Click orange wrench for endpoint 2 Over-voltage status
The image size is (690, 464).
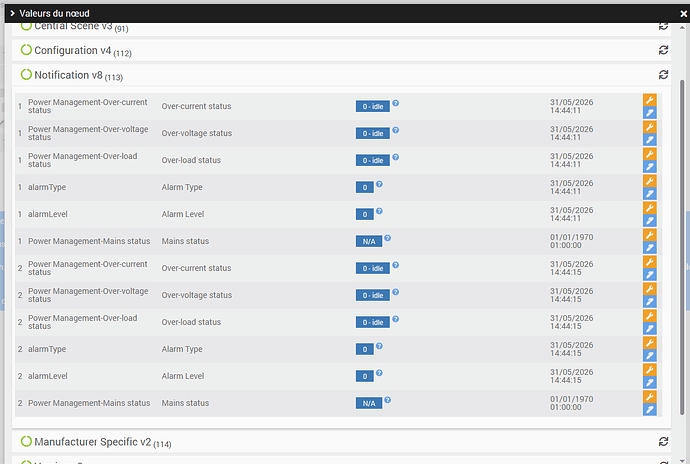(650, 289)
